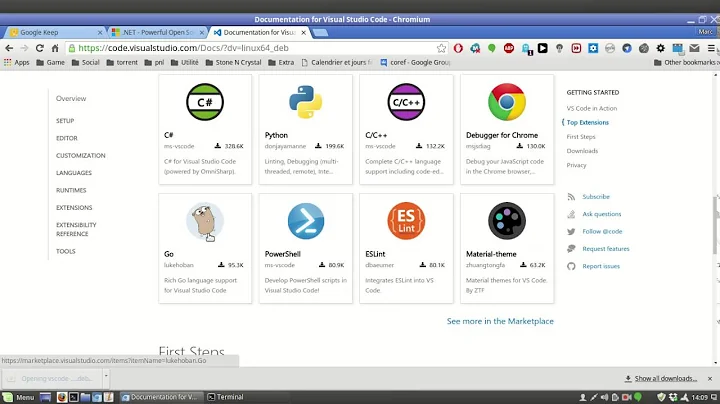Open the coref Google Group bookmark
720x404 pixels.
pos(415,62)
